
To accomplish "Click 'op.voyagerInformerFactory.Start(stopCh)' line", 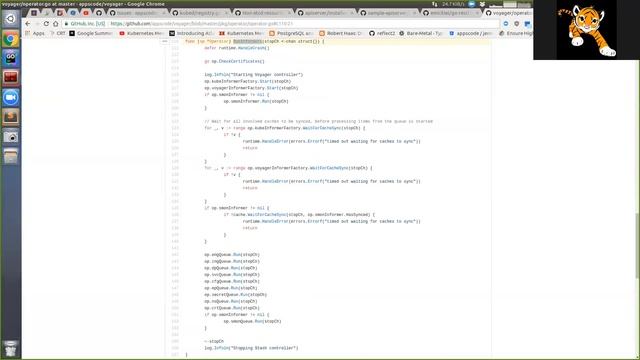I will [x=251, y=88].
